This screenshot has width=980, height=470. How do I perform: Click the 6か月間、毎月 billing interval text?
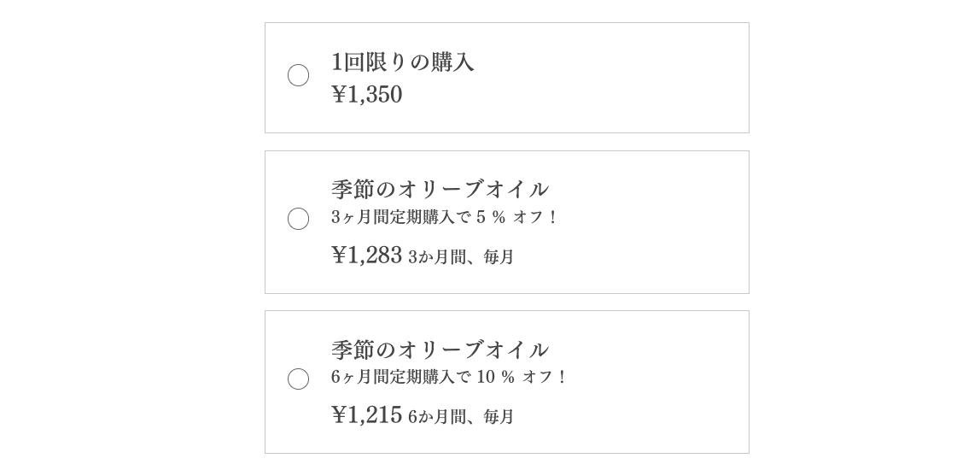point(461,417)
